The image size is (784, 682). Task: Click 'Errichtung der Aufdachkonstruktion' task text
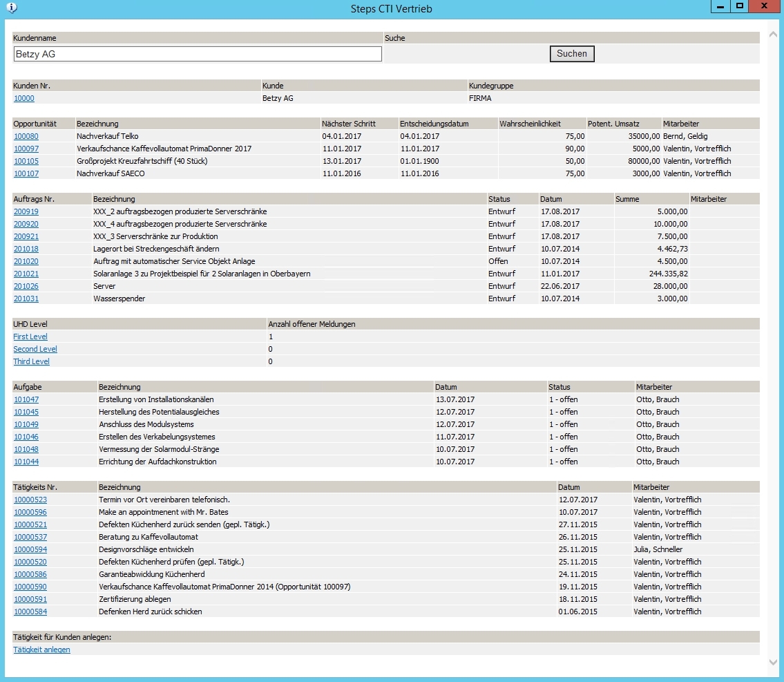157,462
